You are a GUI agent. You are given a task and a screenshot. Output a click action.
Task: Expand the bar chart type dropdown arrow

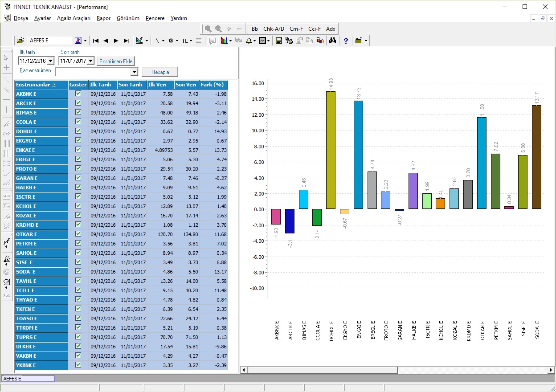[231, 41]
